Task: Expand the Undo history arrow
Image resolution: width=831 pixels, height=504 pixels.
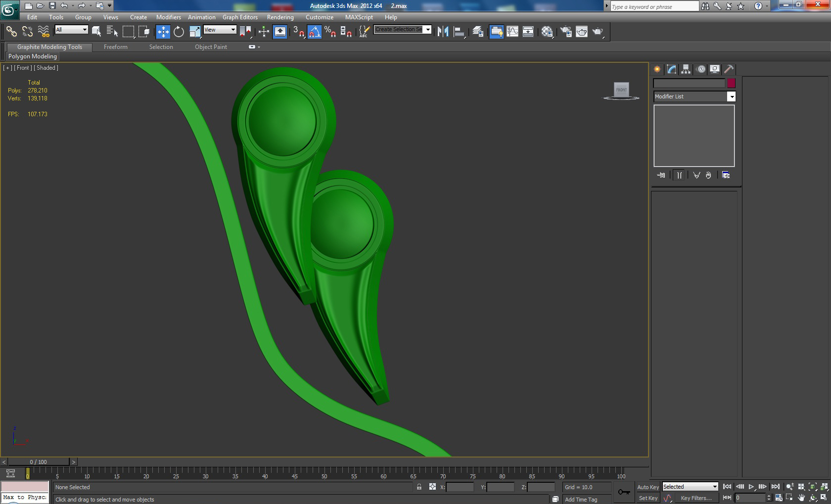Action: (x=73, y=6)
